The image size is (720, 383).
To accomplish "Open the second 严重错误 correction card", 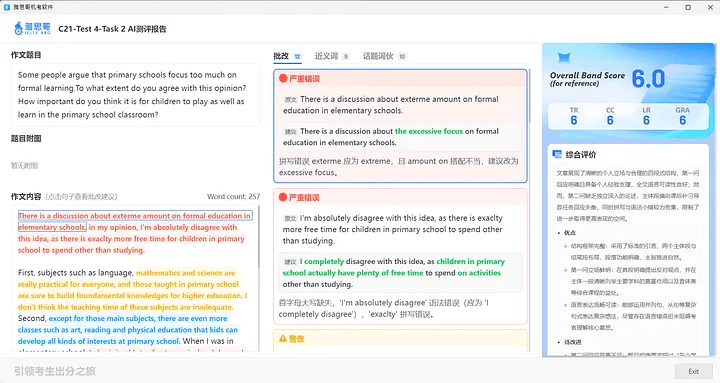I will 400,256.
